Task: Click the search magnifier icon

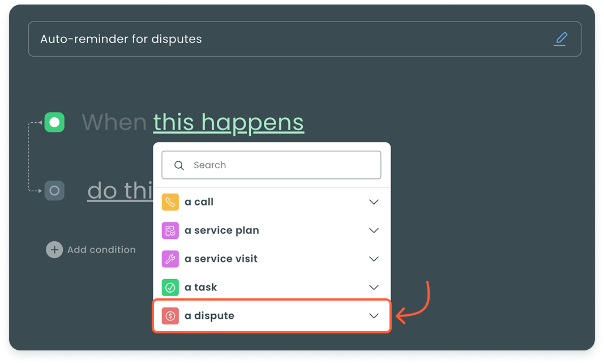Action: coord(179,165)
